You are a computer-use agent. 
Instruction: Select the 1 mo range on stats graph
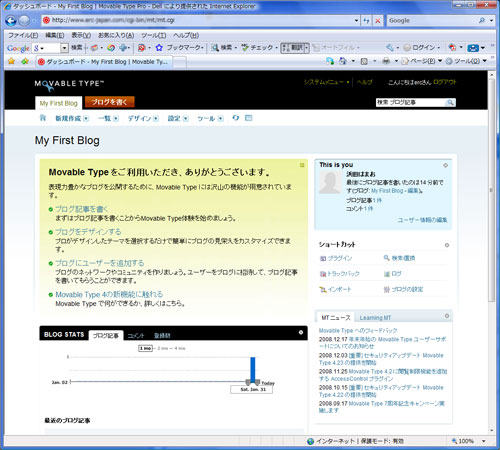[x=146, y=348]
